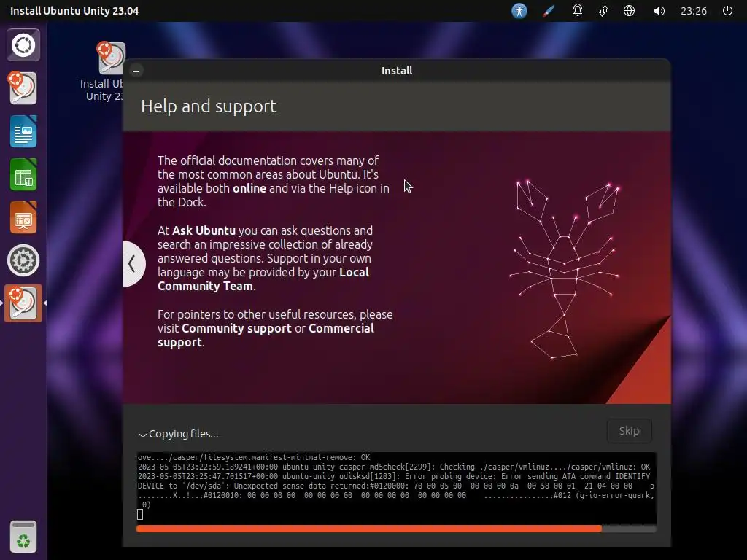
Task: Follow the 'online' documentation link
Action: [x=249, y=188]
